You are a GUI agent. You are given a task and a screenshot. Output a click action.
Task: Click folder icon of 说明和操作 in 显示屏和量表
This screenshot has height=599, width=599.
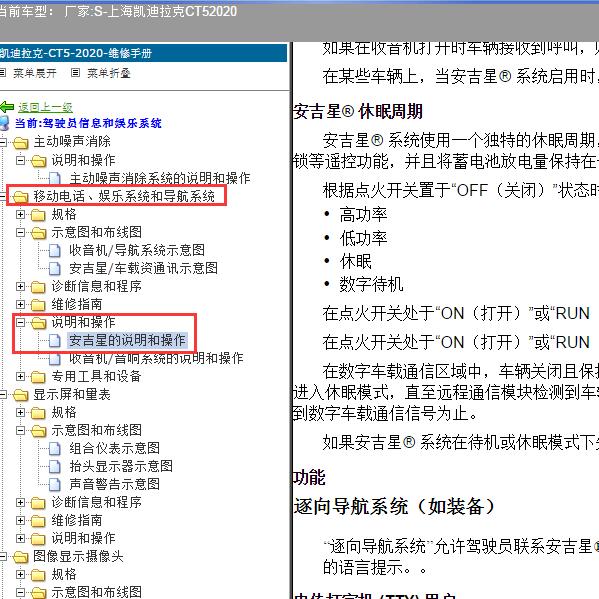(x=38, y=539)
